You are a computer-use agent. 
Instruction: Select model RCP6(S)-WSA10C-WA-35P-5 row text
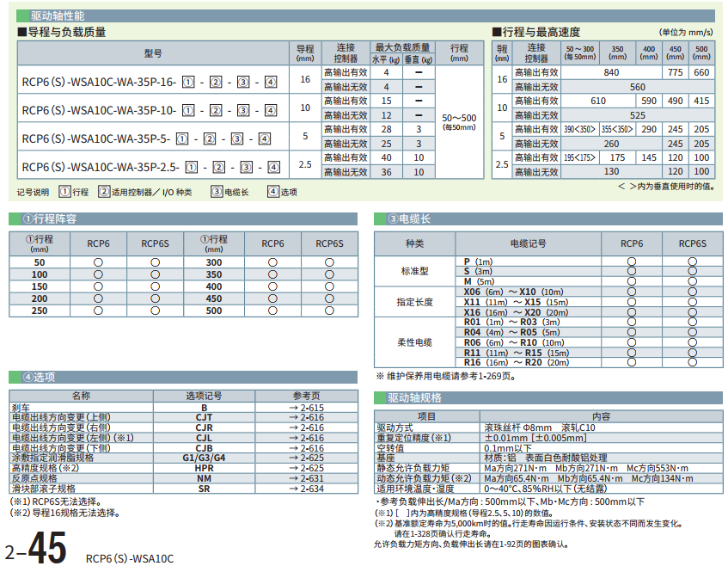(147, 139)
